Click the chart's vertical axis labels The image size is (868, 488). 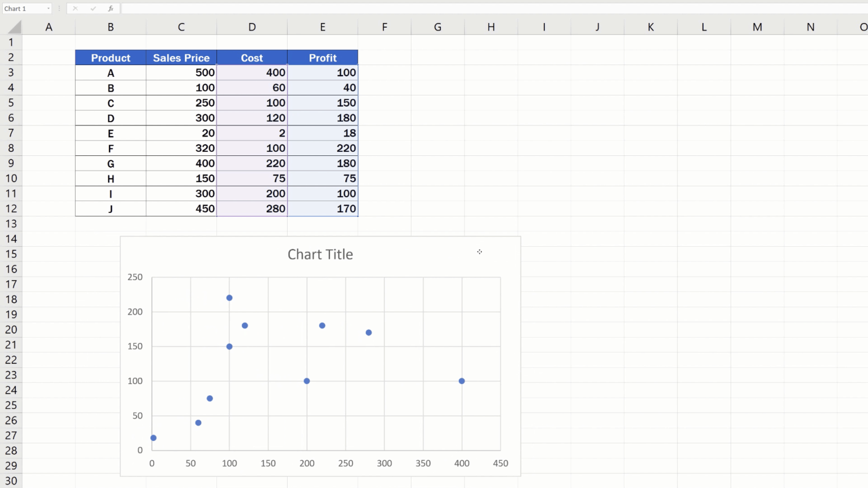[134, 364]
